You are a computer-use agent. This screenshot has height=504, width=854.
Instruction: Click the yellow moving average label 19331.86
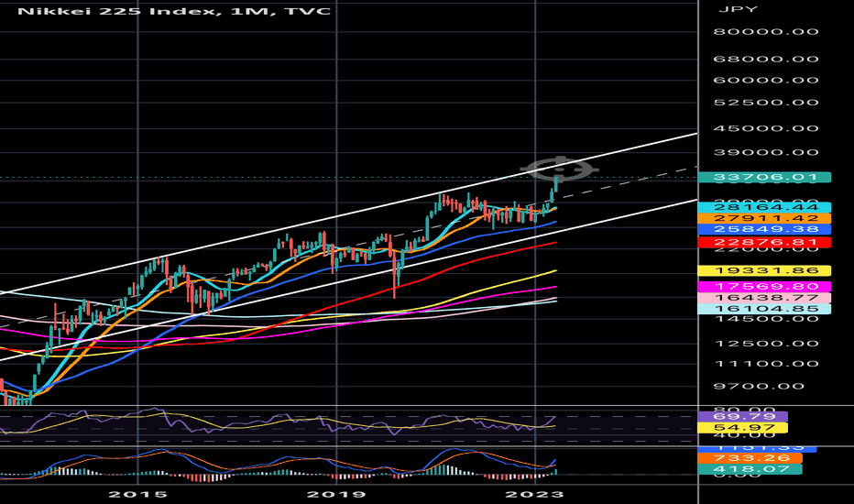click(764, 271)
